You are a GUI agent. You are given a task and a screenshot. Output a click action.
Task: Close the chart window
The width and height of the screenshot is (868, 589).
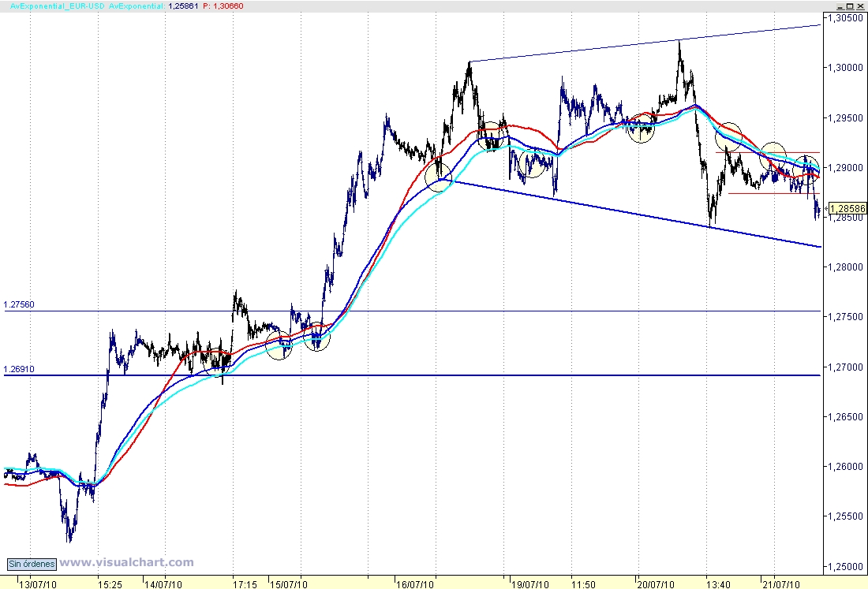tap(859, 6)
